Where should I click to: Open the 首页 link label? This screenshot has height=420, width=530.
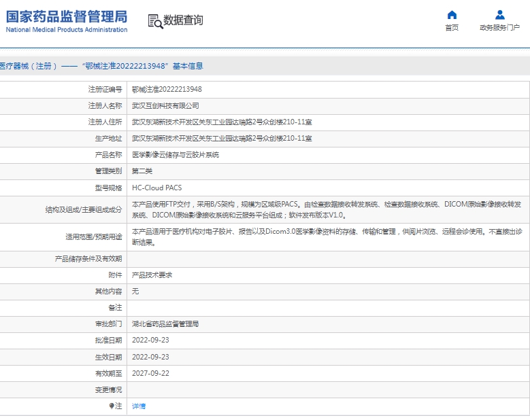tap(452, 28)
